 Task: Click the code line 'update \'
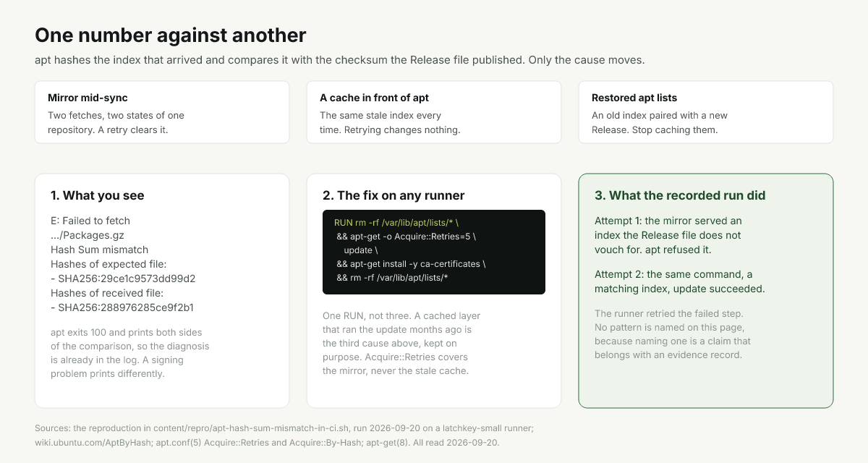tap(361, 250)
